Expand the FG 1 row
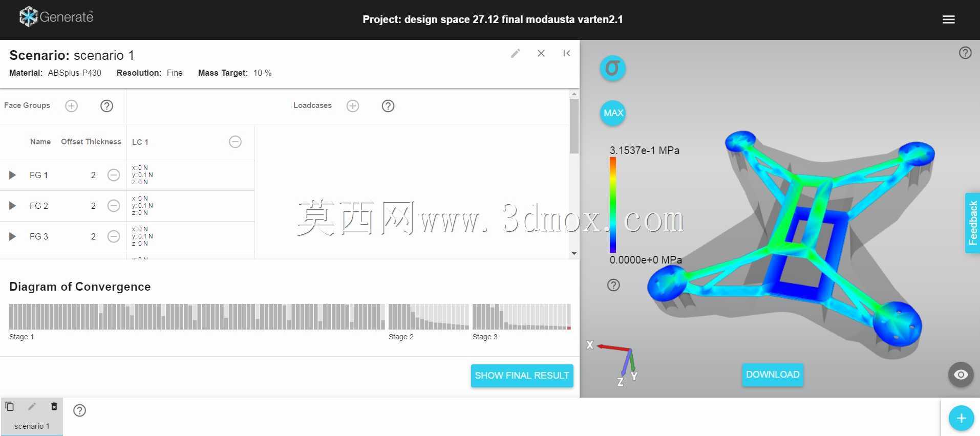 13,175
